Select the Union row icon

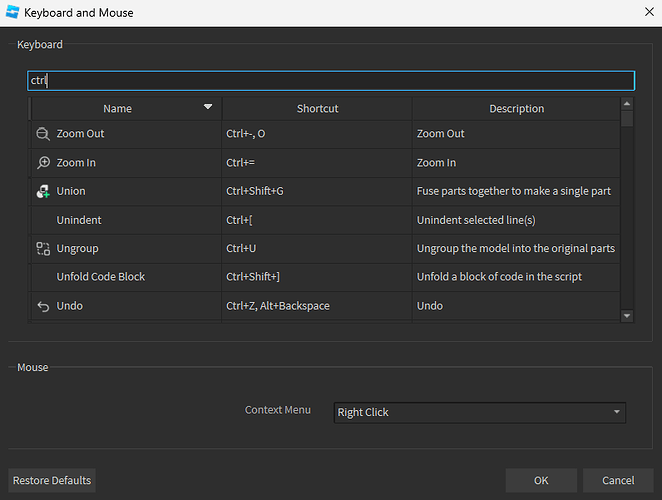tap(43, 191)
